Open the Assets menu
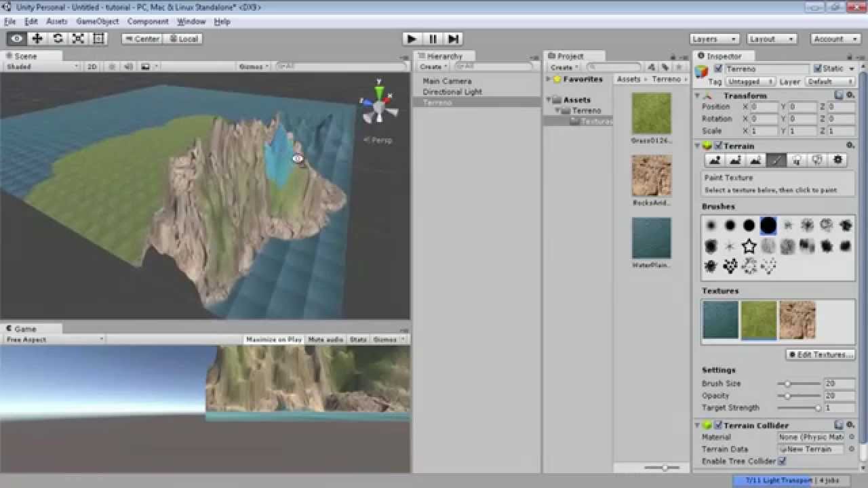 pyautogui.click(x=56, y=22)
